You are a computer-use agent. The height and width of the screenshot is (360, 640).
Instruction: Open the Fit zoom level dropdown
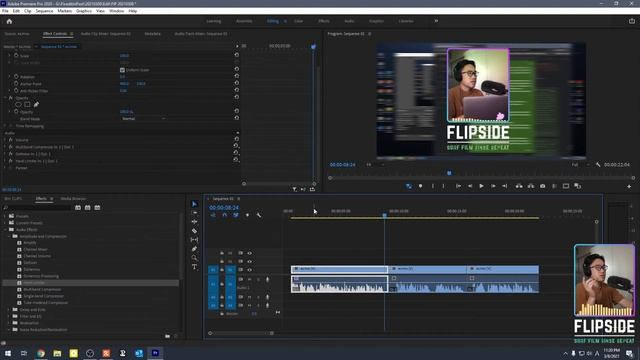[376, 165]
